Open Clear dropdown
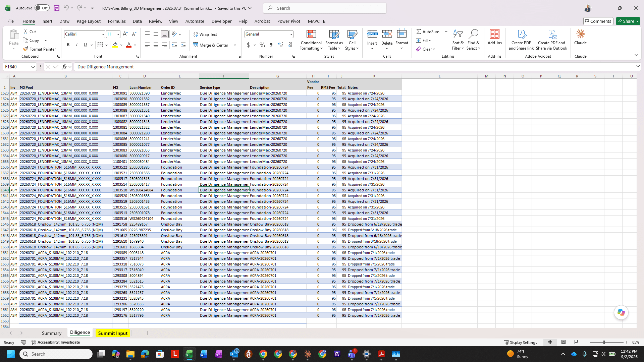This screenshot has width=644, height=362. [x=426, y=49]
